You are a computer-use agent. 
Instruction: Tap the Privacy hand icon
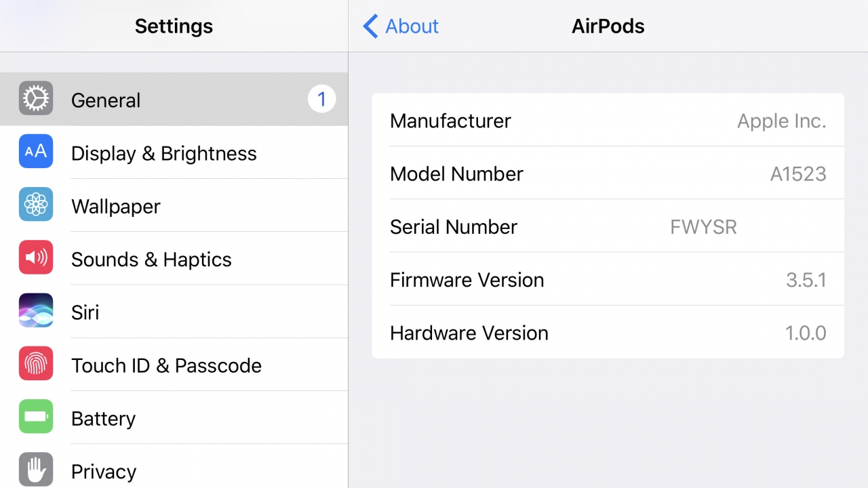(x=36, y=470)
